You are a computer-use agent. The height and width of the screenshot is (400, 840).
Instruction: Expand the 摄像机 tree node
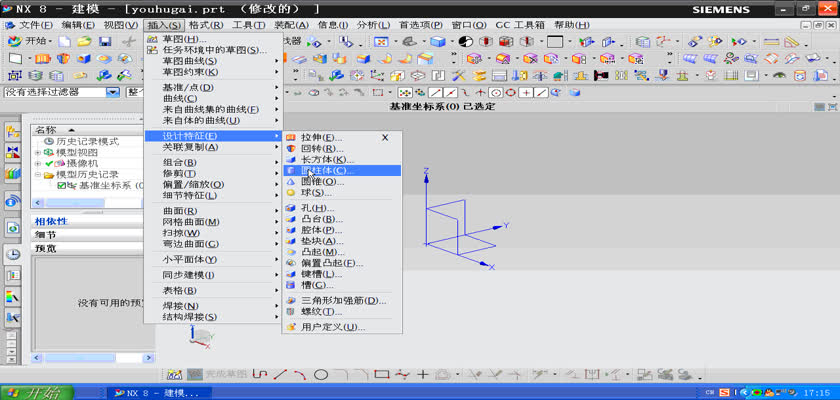coord(38,163)
